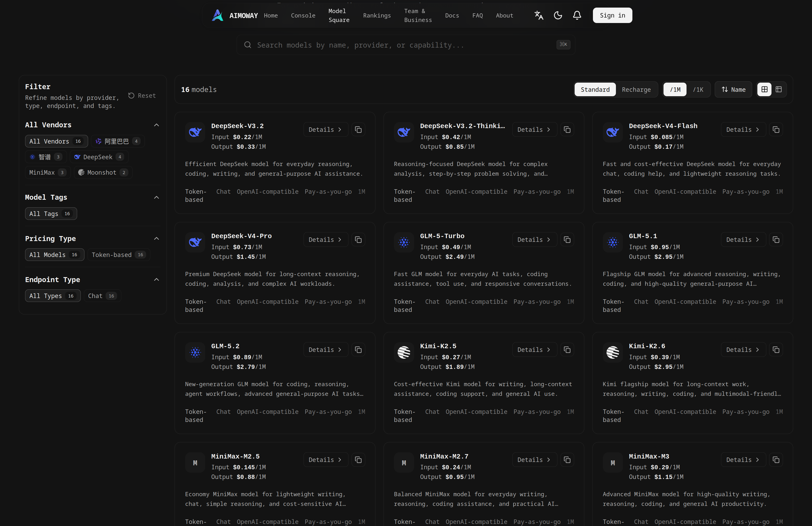812x526 pixels.
Task: Copy MiniMax-M2.7 model name
Action: click(567, 460)
